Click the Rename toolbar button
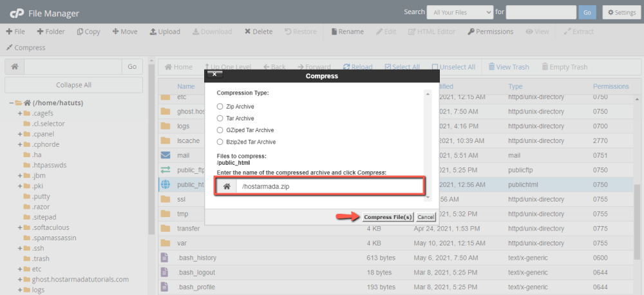Viewport: 644px width, 295px height. pos(348,32)
